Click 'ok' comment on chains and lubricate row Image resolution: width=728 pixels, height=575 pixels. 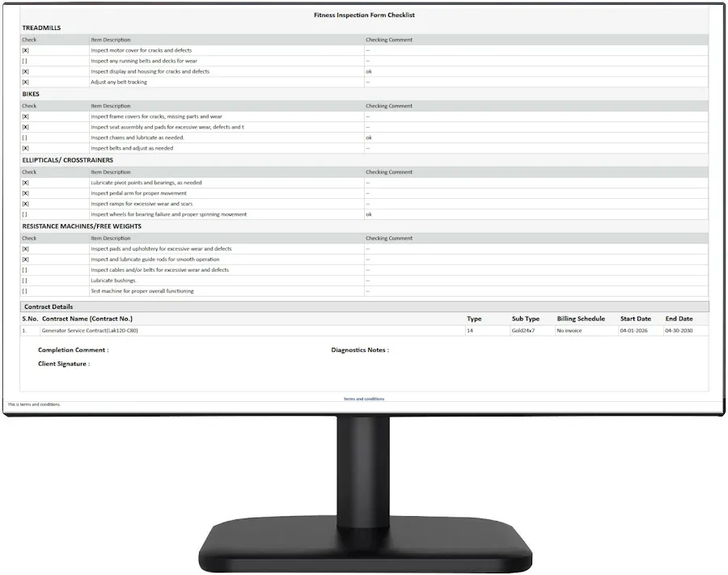[x=369, y=137]
